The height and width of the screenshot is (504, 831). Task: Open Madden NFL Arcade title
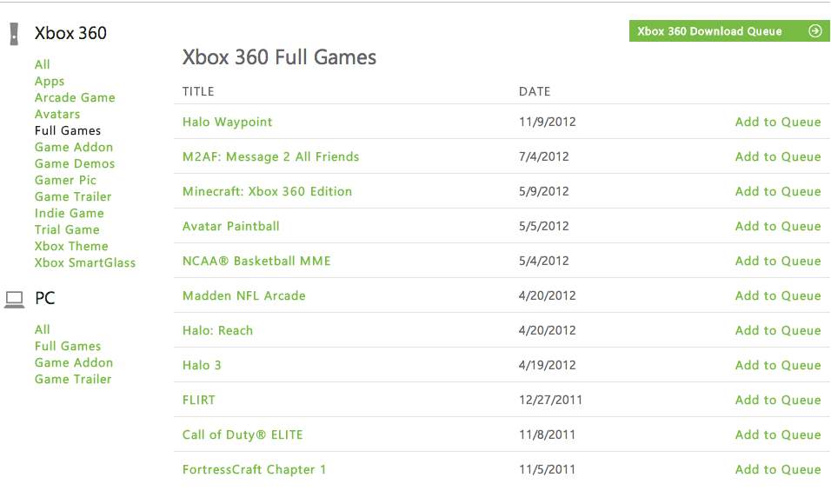click(x=243, y=295)
